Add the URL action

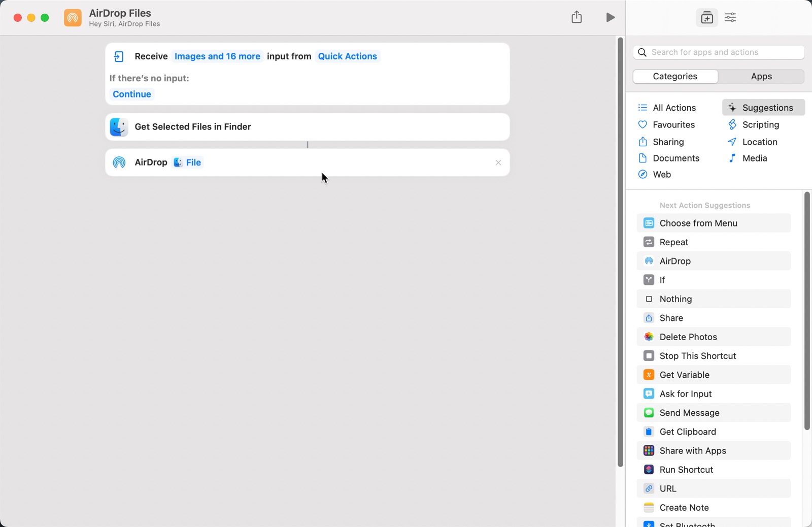pos(714,489)
